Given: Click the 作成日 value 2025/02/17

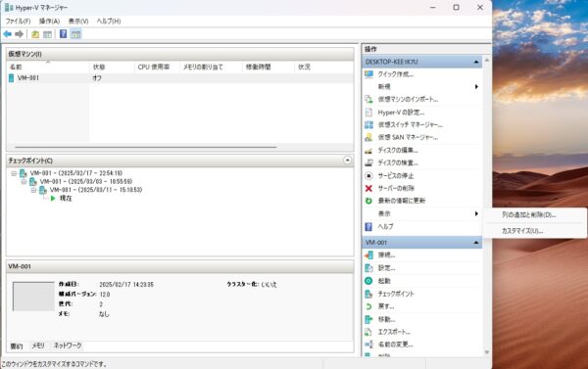Looking at the screenshot, I should pos(126,285).
